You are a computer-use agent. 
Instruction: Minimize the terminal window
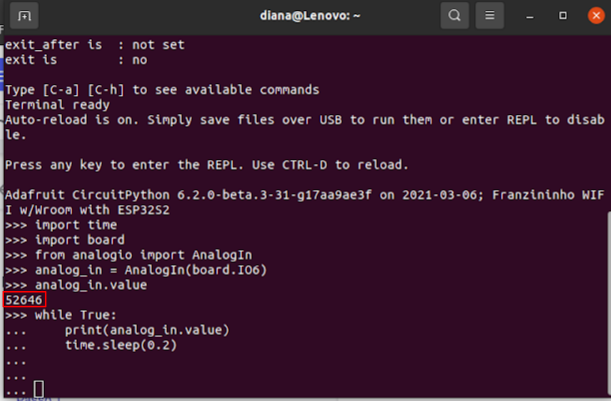[x=530, y=16]
